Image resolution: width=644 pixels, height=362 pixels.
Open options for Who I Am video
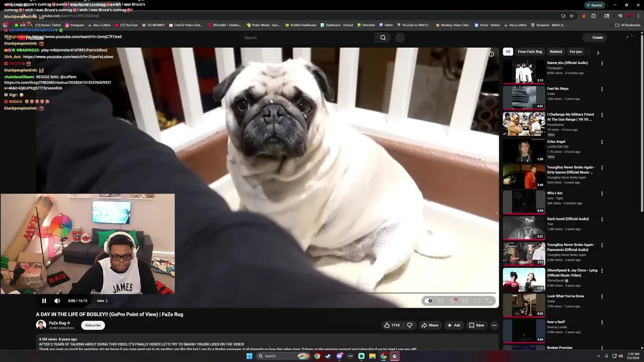point(602,194)
